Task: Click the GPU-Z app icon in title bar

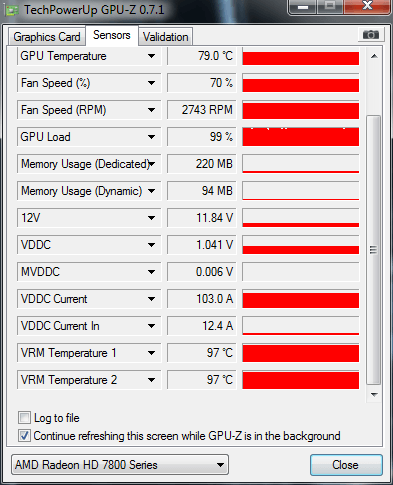Action: (12, 10)
